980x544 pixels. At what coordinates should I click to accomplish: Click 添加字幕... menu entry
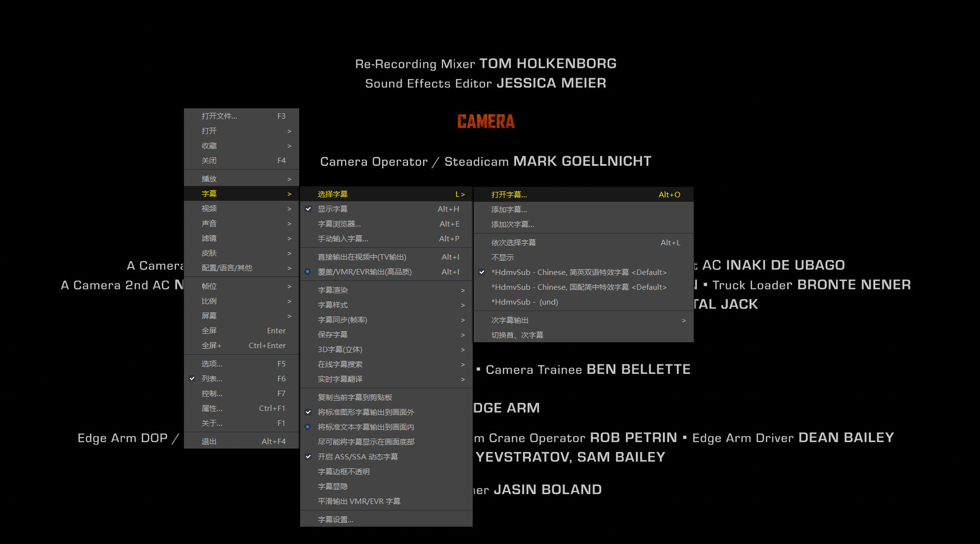(x=509, y=210)
